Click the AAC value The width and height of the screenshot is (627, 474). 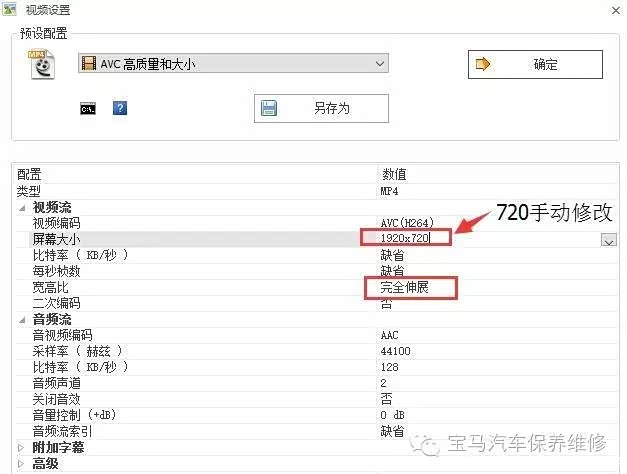389,335
